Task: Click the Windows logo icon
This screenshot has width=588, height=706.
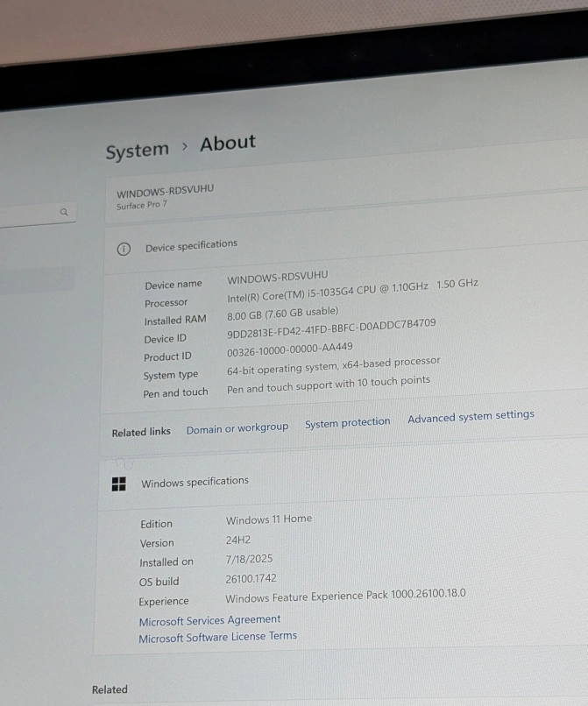Action: pos(119,484)
